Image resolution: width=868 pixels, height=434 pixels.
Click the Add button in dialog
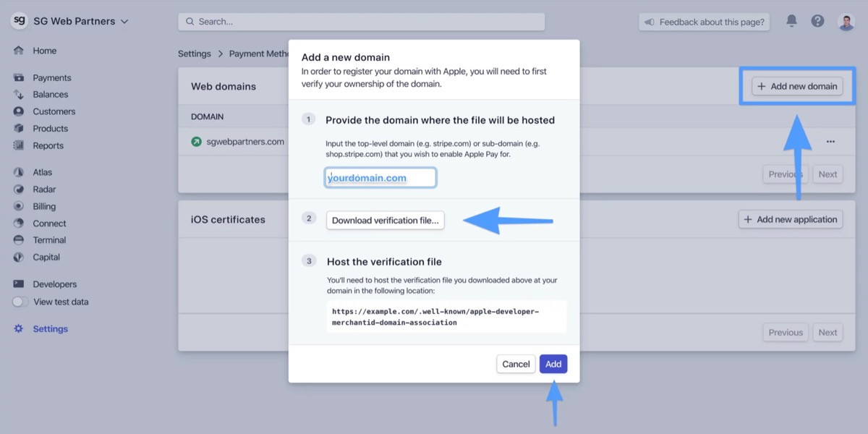[553, 364]
